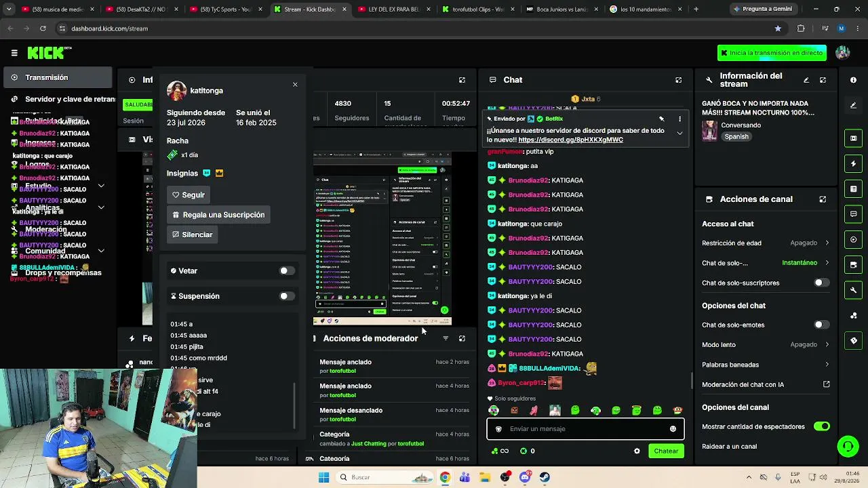Switch to the Stream - Kick Dashboard tab
Screen dimensions: 868x488
coord(309,9)
